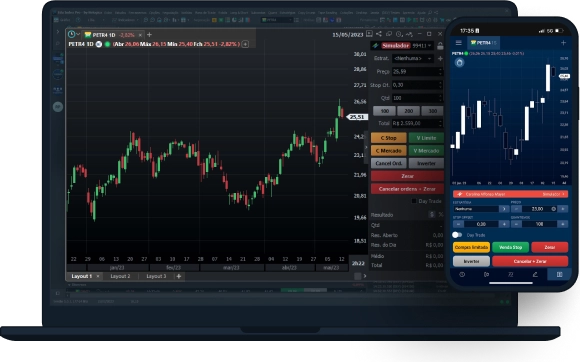
Task: Increase Stop Offset with plus on phone
Action: 504,224
